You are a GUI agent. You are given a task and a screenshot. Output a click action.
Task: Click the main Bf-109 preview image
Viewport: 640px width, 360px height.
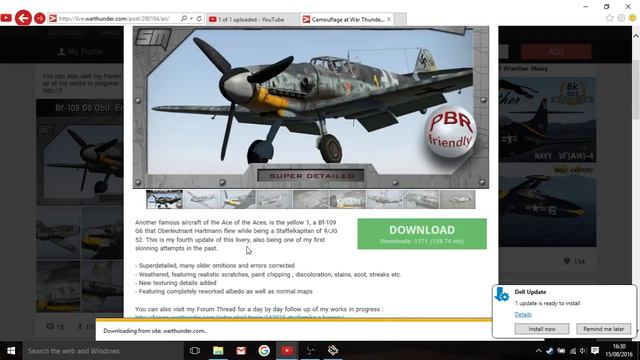(x=311, y=107)
